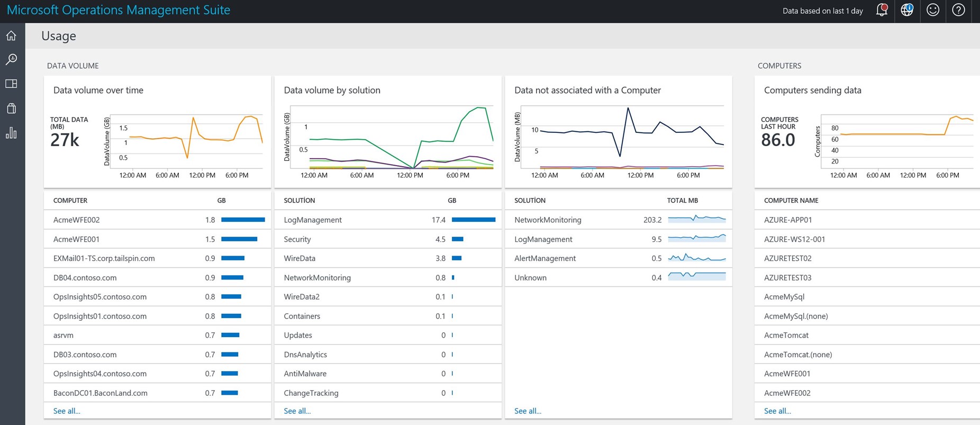Select the AlertManagement row
Screen dimensions: 980x425
click(x=619, y=258)
